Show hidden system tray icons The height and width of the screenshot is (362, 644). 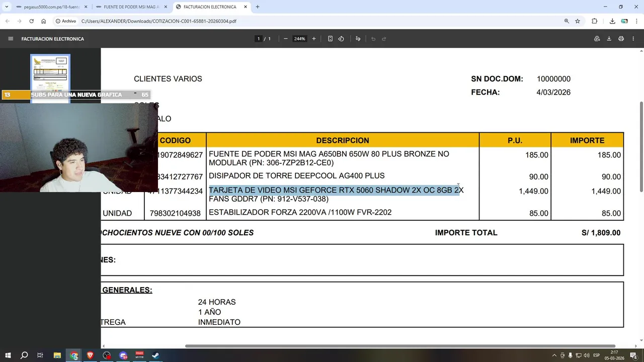point(554,355)
